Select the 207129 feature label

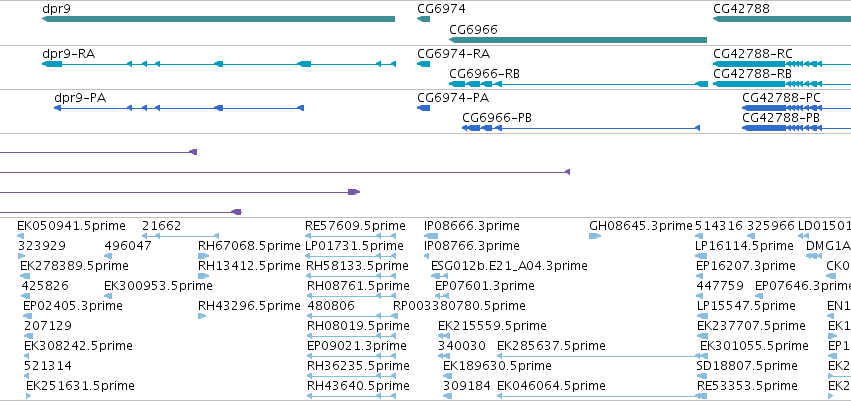(48, 326)
